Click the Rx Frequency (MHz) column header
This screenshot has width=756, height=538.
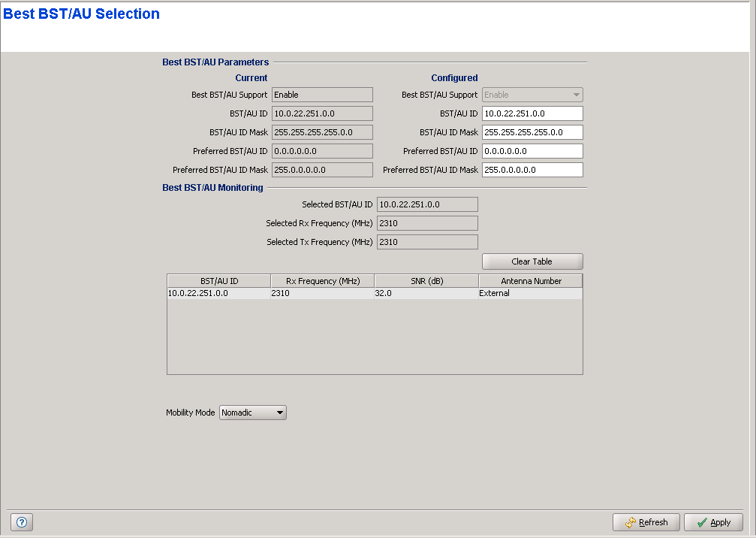[x=323, y=281]
